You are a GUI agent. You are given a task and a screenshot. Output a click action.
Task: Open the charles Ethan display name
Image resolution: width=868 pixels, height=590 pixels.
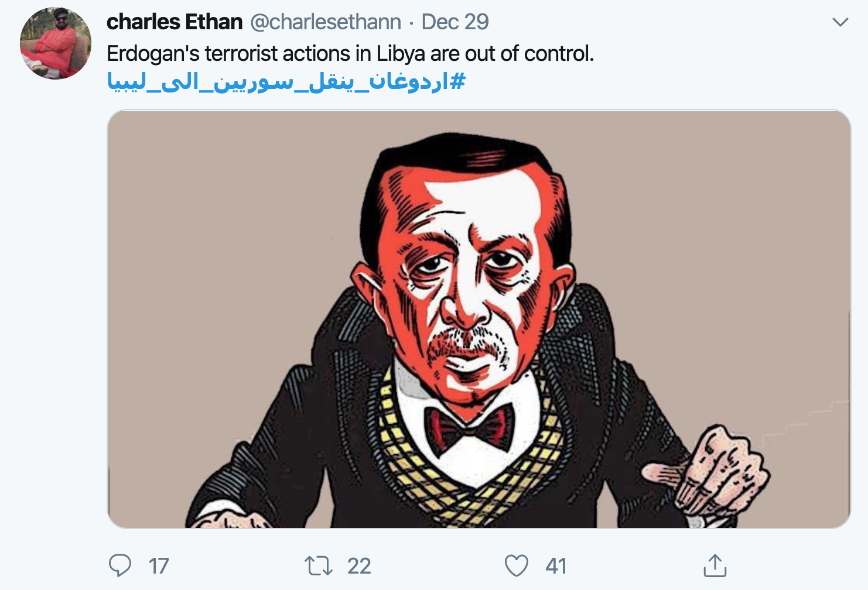175,22
